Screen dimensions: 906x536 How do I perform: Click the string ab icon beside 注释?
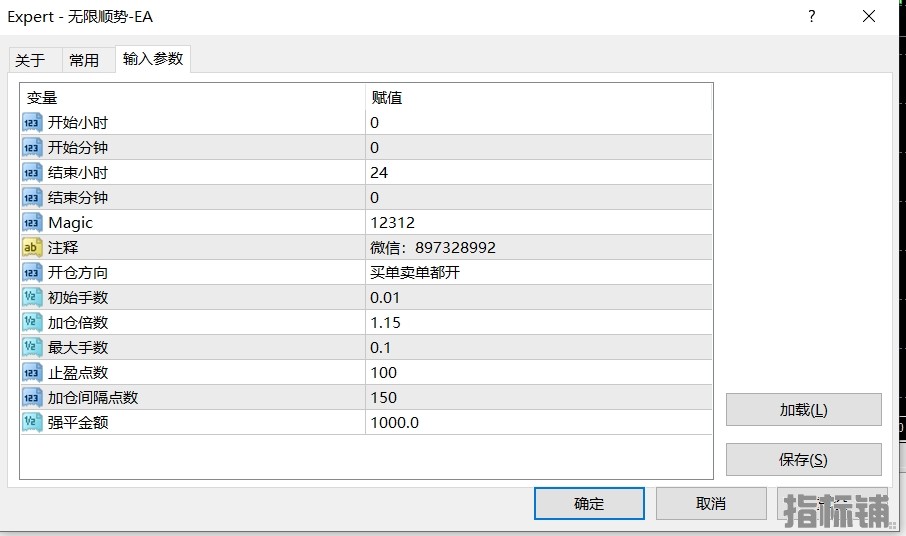pyautogui.click(x=32, y=247)
